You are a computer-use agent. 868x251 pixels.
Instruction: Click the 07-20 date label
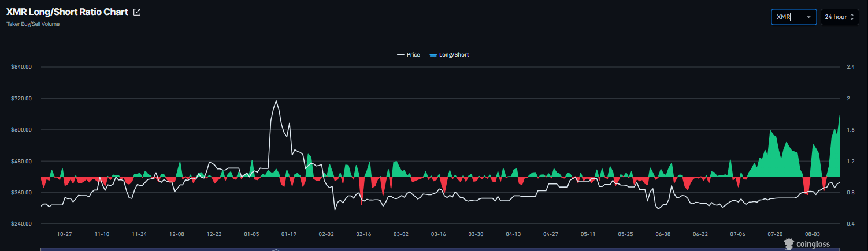(x=775, y=234)
